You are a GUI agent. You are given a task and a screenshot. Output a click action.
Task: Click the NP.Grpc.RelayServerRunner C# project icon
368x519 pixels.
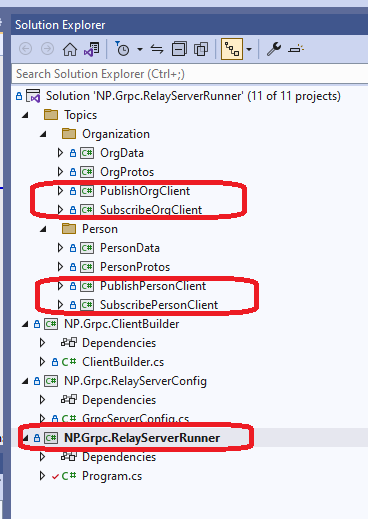point(51,438)
